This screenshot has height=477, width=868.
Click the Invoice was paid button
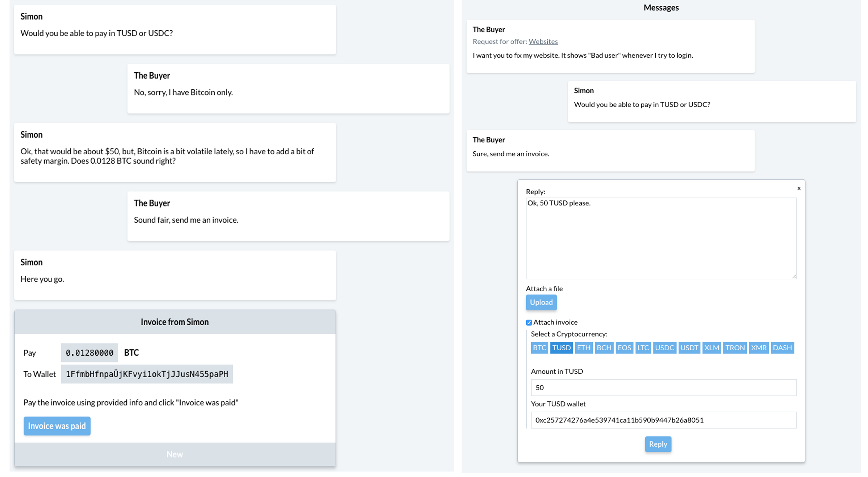[57, 425]
